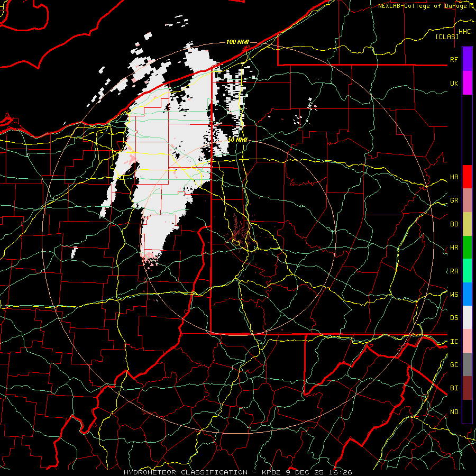
Task: Click the GR legend color swatch
Action: [x=467, y=200]
